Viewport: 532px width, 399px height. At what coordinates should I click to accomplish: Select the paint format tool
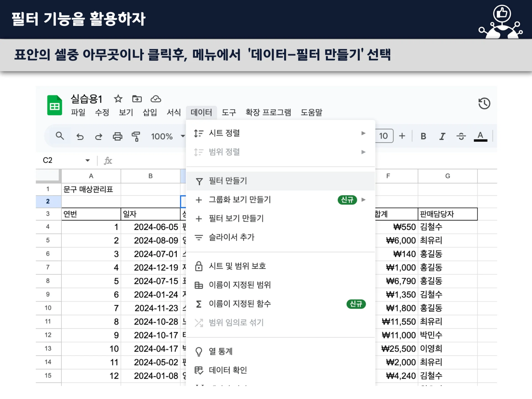136,136
